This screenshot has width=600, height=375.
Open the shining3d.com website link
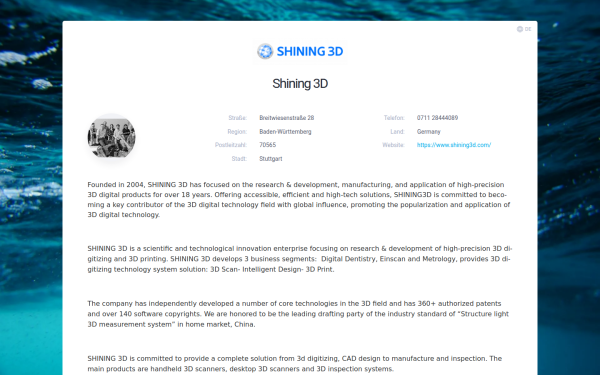coord(454,145)
